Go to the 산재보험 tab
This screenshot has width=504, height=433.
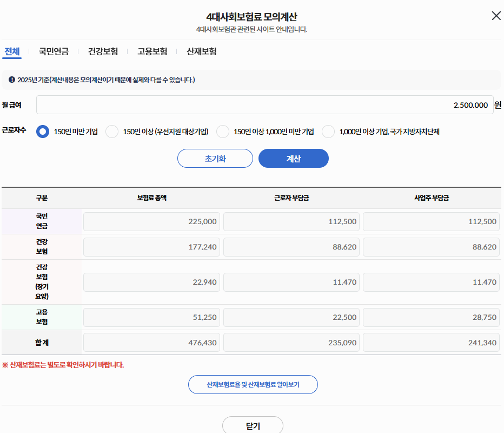pyautogui.click(x=202, y=51)
